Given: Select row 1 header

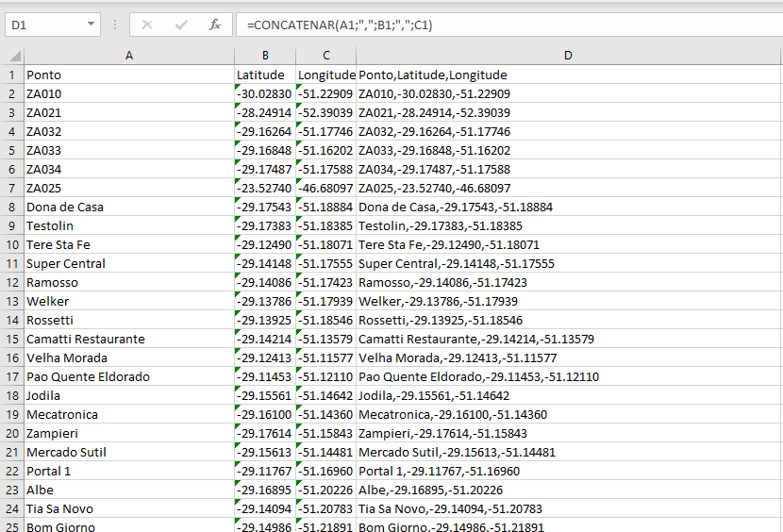Looking at the screenshot, I should (x=12, y=75).
